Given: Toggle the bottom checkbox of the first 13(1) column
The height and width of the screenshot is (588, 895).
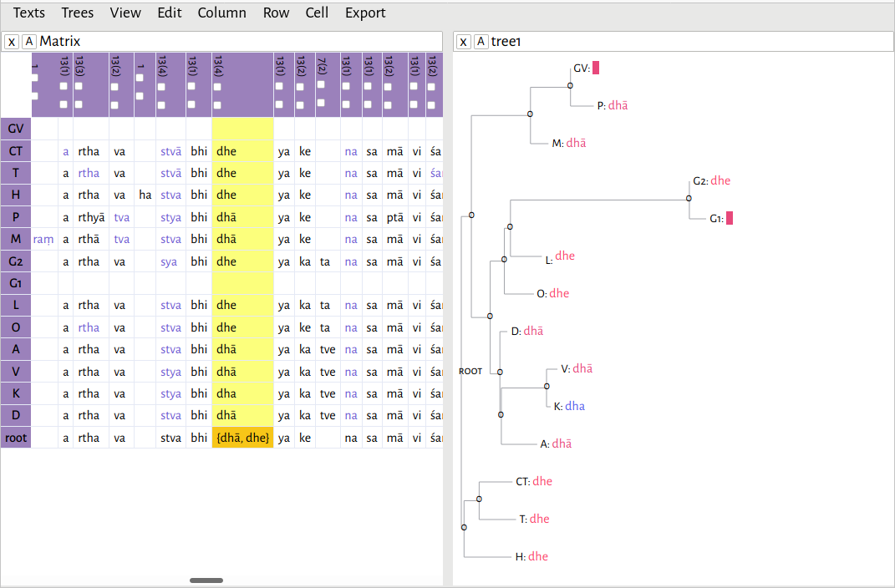Looking at the screenshot, I should [x=63, y=103].
